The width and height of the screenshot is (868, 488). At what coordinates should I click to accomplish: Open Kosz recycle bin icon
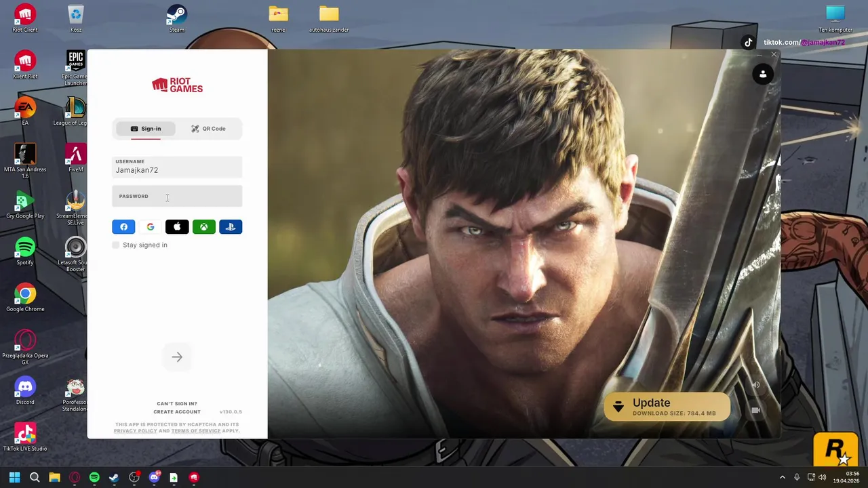(76, 19)
